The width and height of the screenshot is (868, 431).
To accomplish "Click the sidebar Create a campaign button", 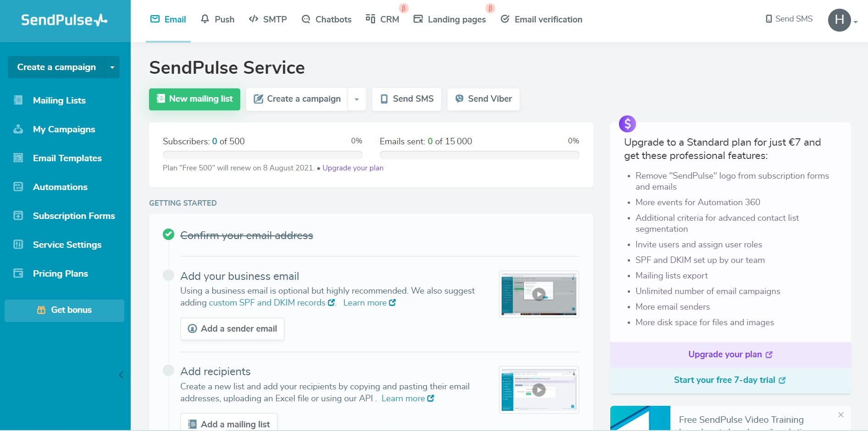I will (56, 67).
